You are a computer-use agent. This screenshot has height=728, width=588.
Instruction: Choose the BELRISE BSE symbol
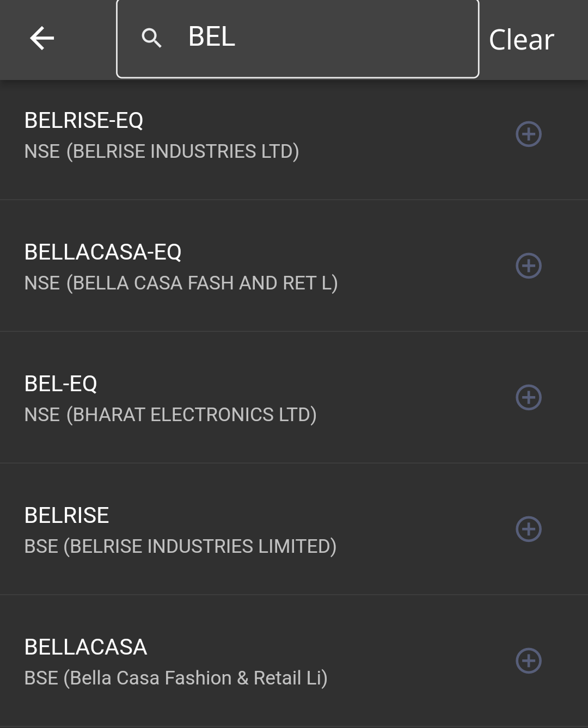(66, 515)
